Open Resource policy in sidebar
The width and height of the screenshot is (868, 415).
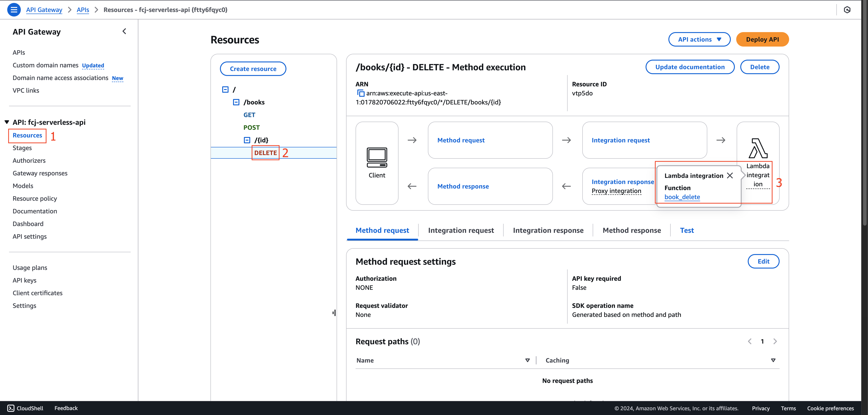click(35, 199)
